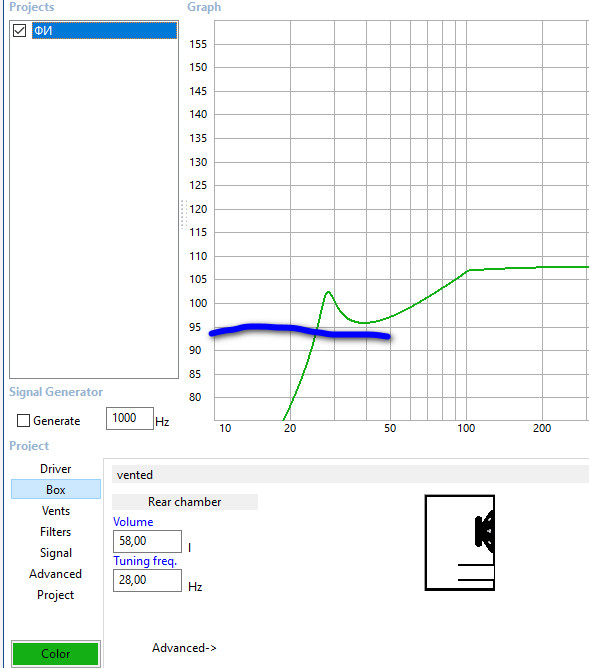This screenshot has height=668, width=589.
Task: Open the Filters section
Action: coord(56,531)
